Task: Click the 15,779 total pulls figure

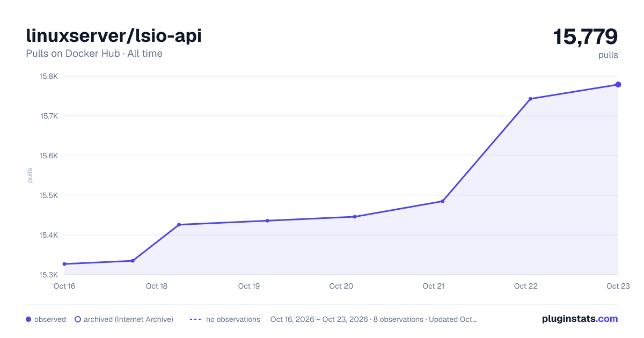Action: pyautogui.click(x=586, y=37)
